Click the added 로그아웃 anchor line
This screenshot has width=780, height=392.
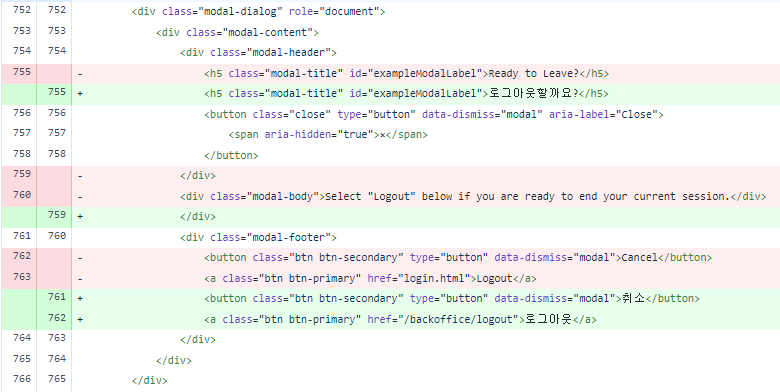400,319
